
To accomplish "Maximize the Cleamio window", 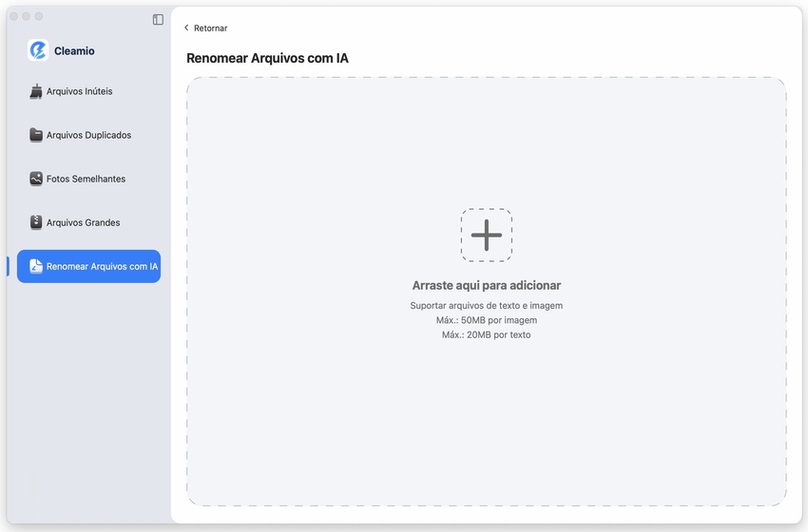I will click(39, 16).
